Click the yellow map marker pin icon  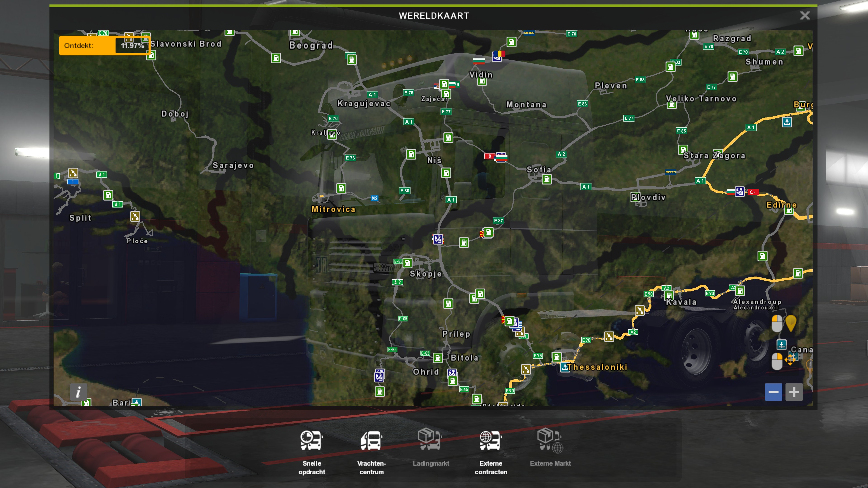click(790, 323)
